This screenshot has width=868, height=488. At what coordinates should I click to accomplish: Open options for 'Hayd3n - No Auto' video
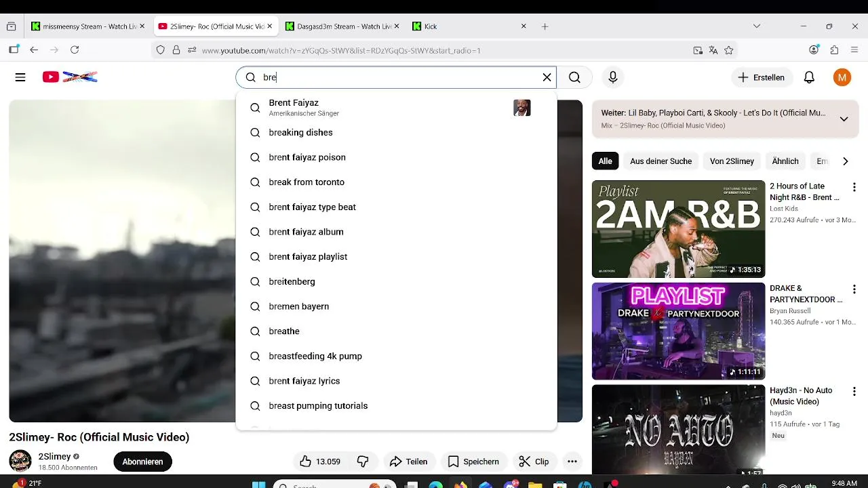tap(854, 392)
